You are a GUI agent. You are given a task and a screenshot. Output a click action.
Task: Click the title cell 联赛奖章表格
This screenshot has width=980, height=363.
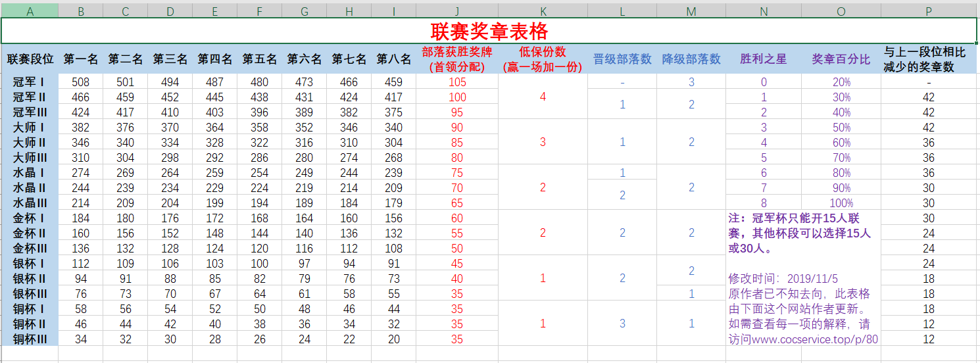pos(489,31)
